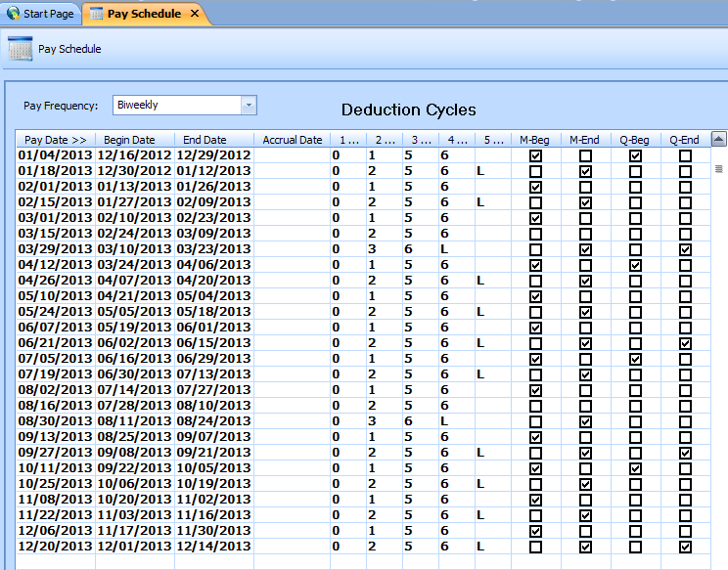
Task: Uncheck M-End for pay date 08/30/2013
Action: pos(585,421)
